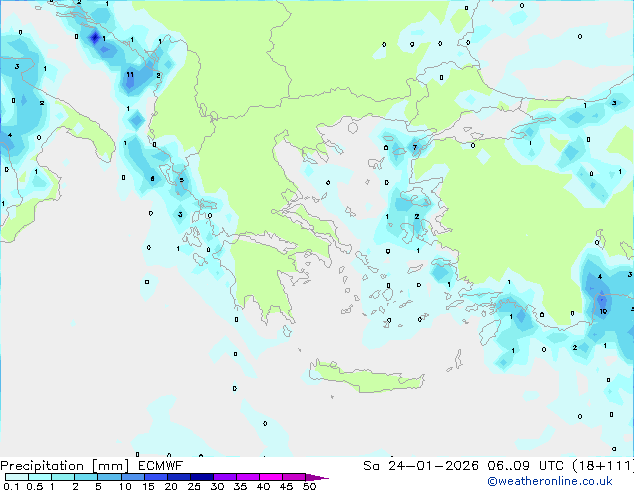Screen dimensions: 634x490
Task: Click the 'ECMWF' model label
Action: click(161, 466)
